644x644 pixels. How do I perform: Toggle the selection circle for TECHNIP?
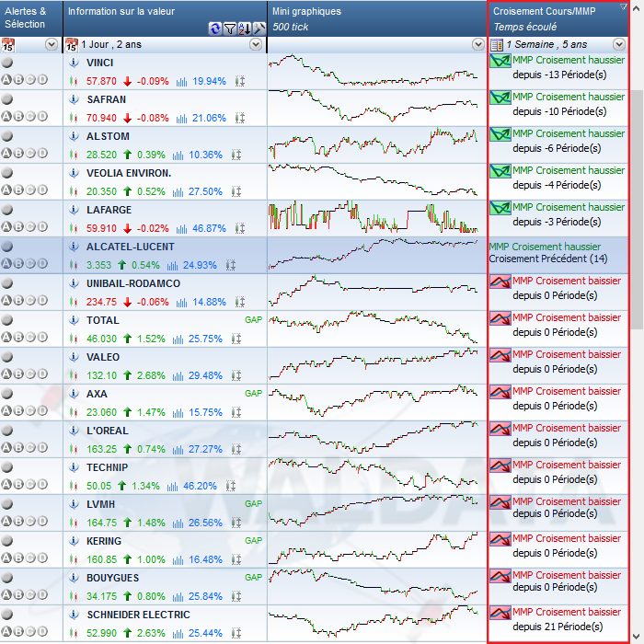(7, 467)
